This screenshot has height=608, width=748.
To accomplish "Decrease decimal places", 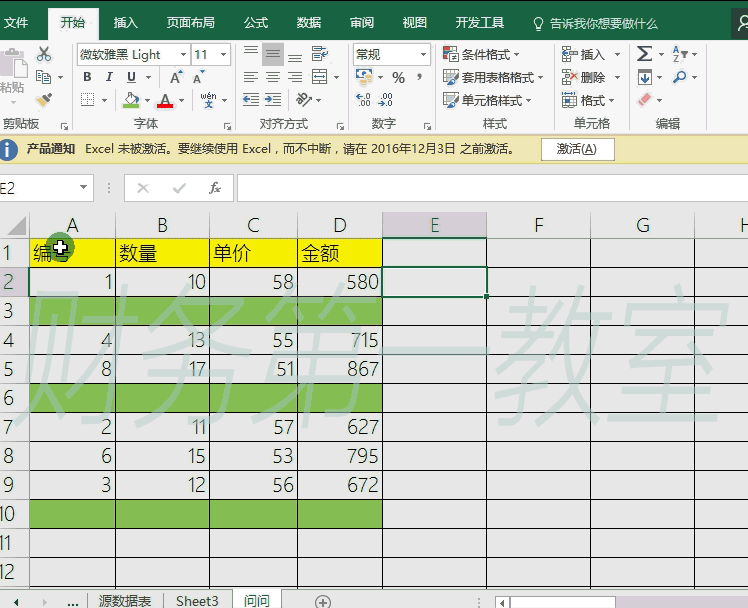I will [385, 100].
